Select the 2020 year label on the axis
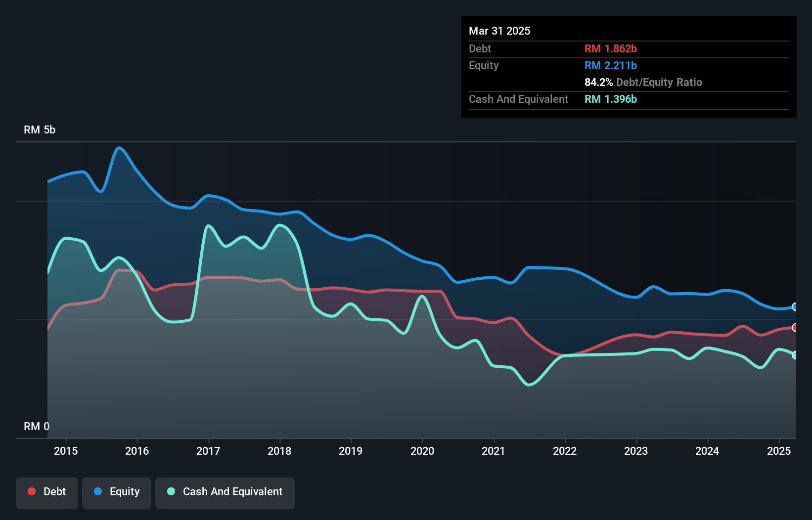This screenshot has width=812, height=520. click(422, 451)
